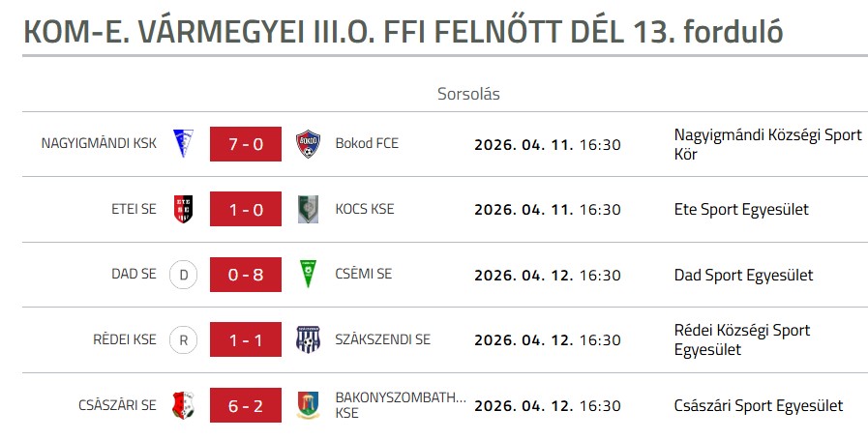868x440 pixels.
Task: Click the Csémi SE green crest
Action: 308,275
